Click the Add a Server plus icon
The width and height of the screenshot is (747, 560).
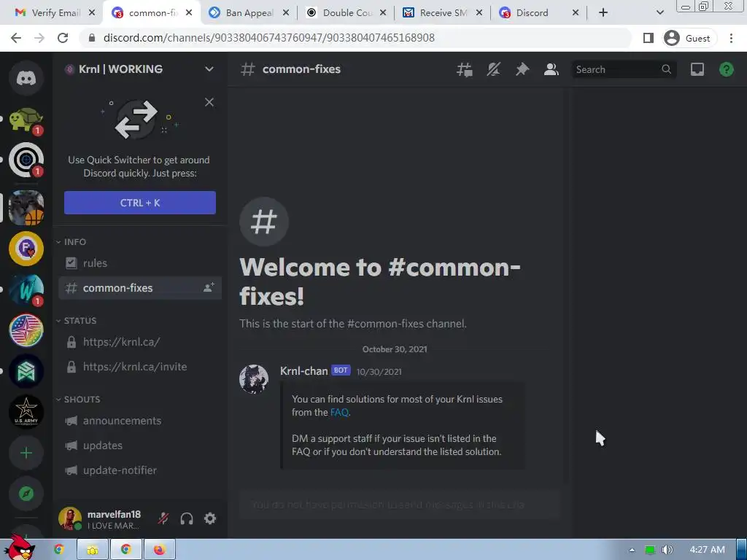(26, 453)
